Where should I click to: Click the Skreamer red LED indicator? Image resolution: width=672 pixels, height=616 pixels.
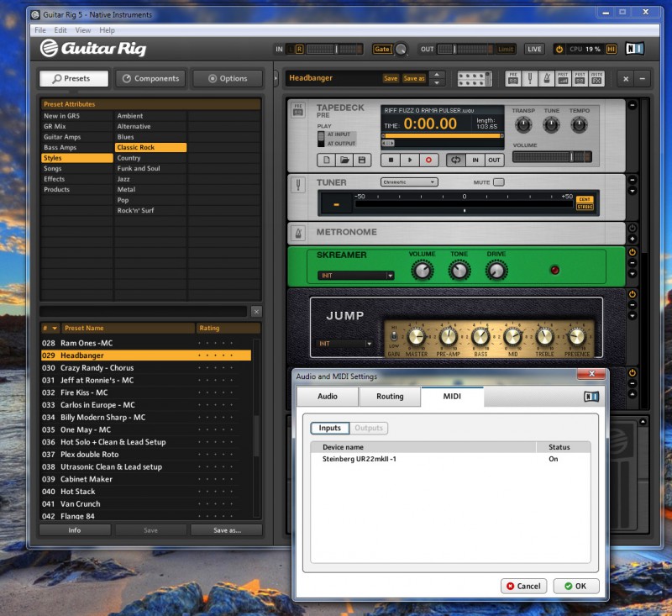point(554,270)
